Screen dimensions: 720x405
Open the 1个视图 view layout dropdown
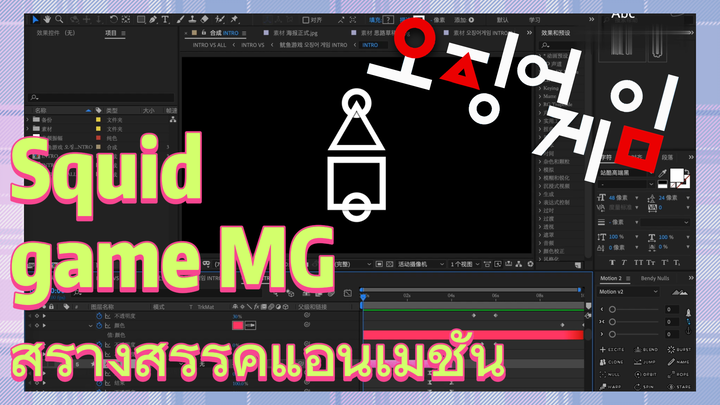464,264
